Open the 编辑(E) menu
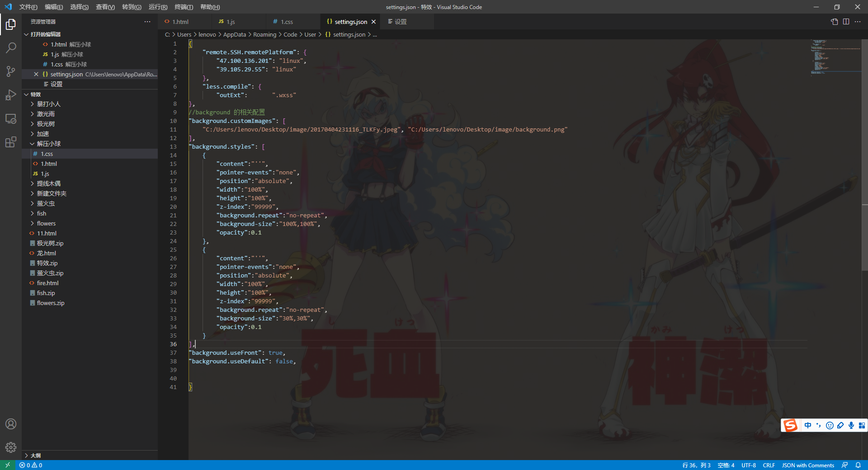 pos(54,7)
